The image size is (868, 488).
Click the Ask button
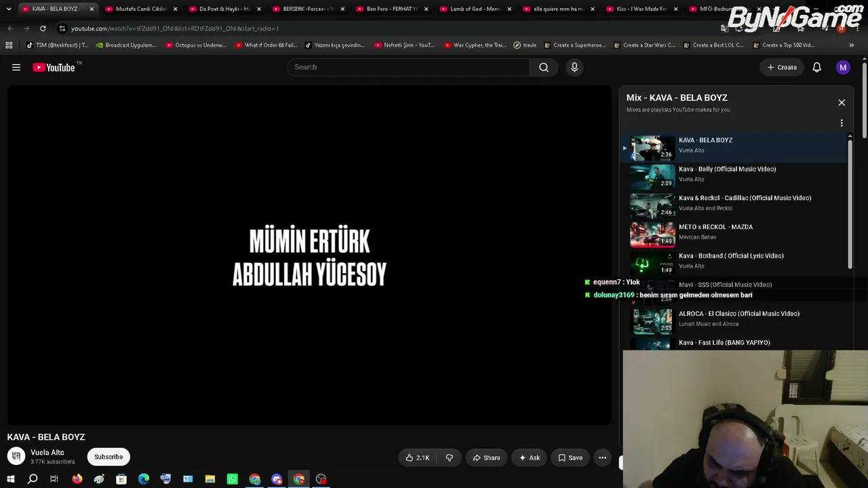(x=529, y=457)
